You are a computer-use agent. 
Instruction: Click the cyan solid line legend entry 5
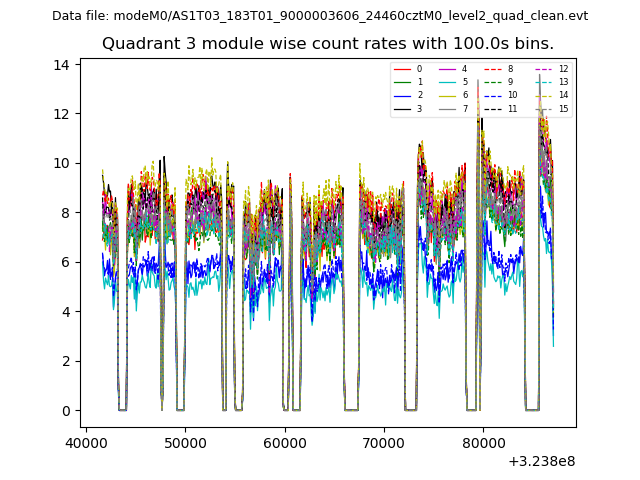tap(449, 82)
